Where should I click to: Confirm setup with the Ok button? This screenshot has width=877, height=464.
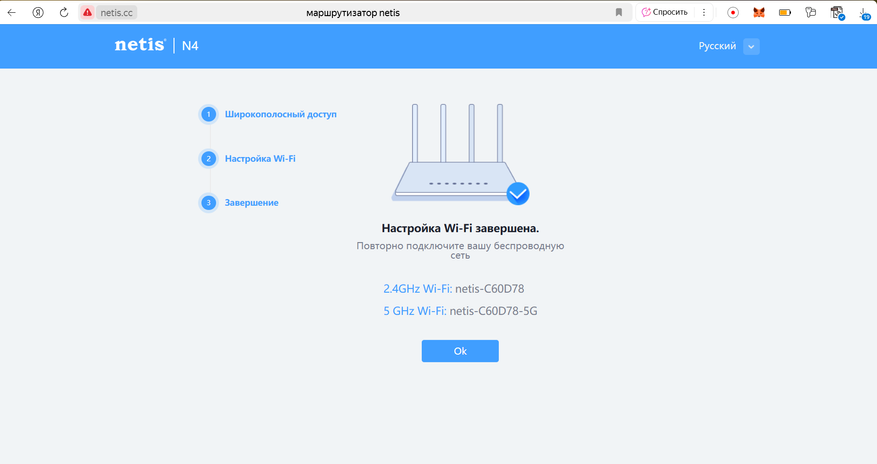(x=460, y=351)
